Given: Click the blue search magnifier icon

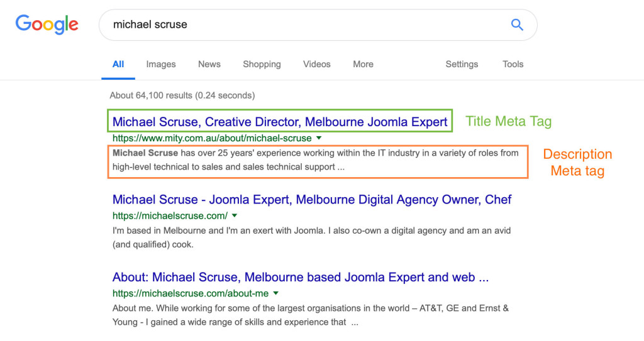Looking at the screenshot, I should point(517,25).
